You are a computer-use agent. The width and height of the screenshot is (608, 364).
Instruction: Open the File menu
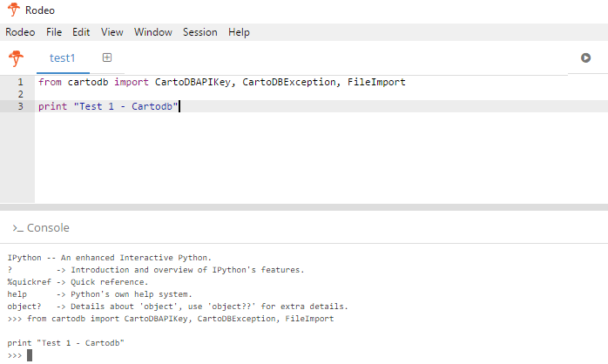pyautogui.click(x=54, y=32)
